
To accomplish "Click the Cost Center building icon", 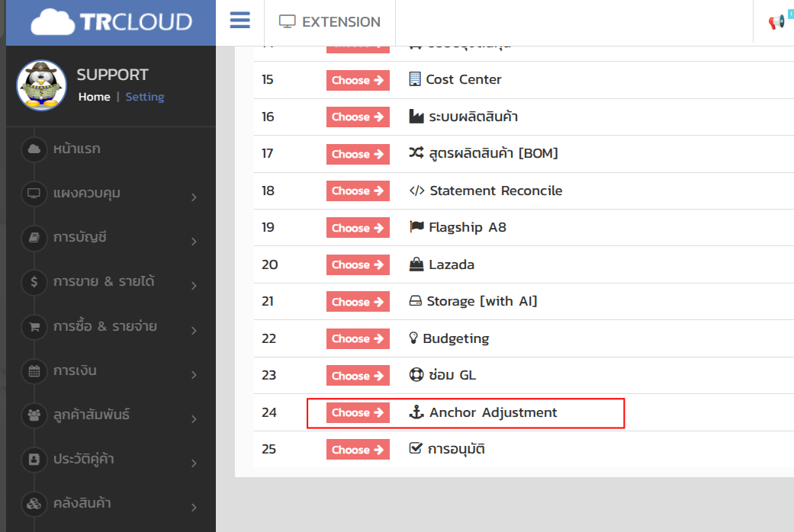I will pyautogui.click(x=415, y=79).
